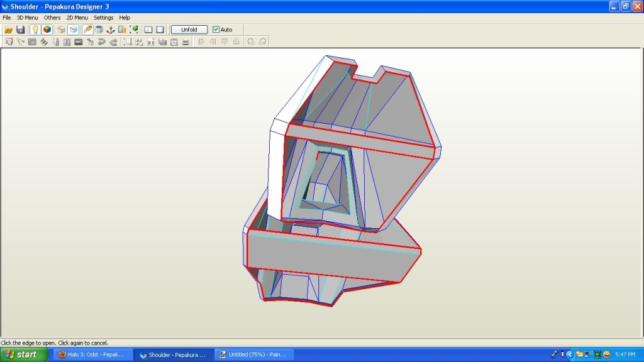The width and height of the screenshot is (644, 362).
Task: Open the File menu
Action: (6, 18)
